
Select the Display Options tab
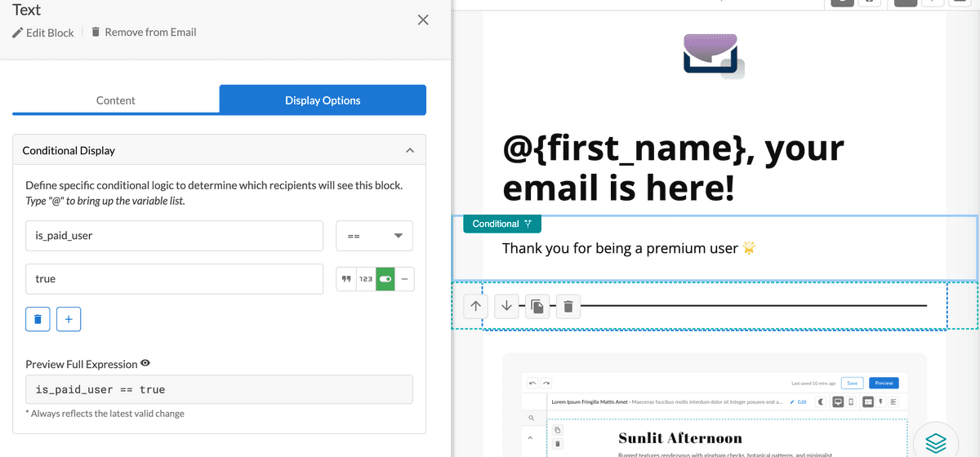(x=323, y=100)
